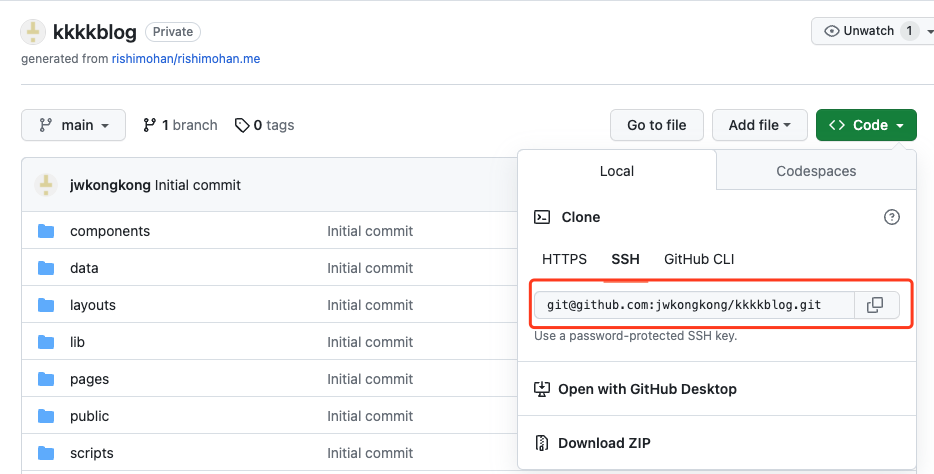Click the branch icon next to 1 branch
Viewport: 934px width, 474px height.
(150, 125)
